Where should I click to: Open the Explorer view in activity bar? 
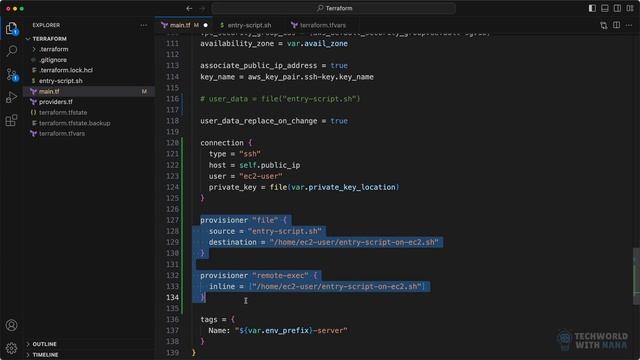click(11, 28)
